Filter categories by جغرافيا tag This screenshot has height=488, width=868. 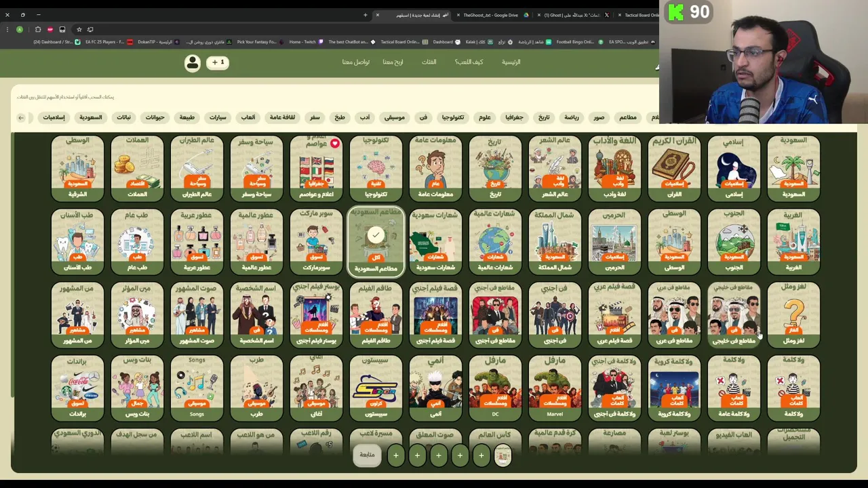tap(514, 117)
